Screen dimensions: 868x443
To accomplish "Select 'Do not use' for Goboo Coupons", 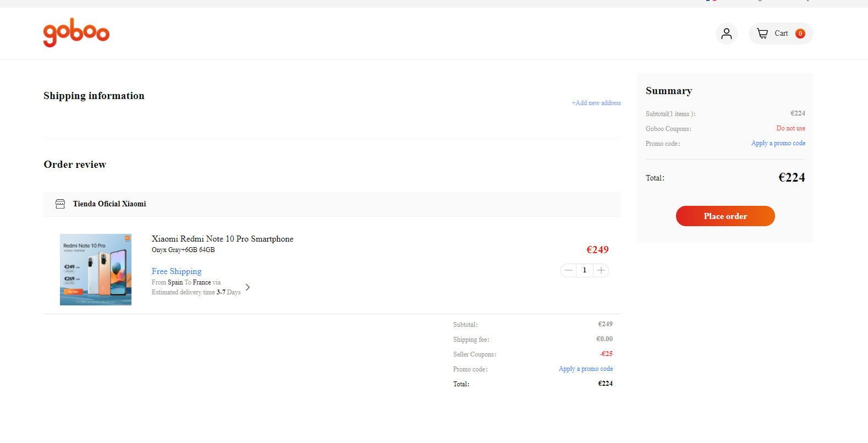I will point(790,128).
